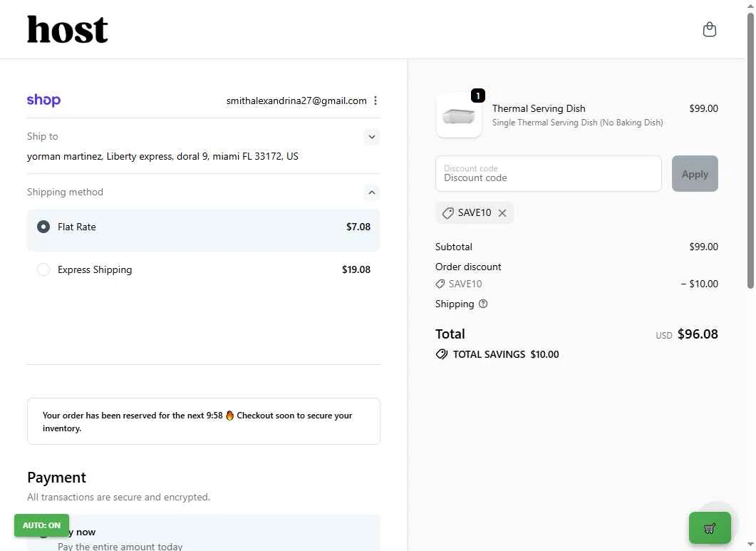This screenshot has height=551, width=756.
Task: Click the Apply discount button
Action: click(x=694, y=174)
